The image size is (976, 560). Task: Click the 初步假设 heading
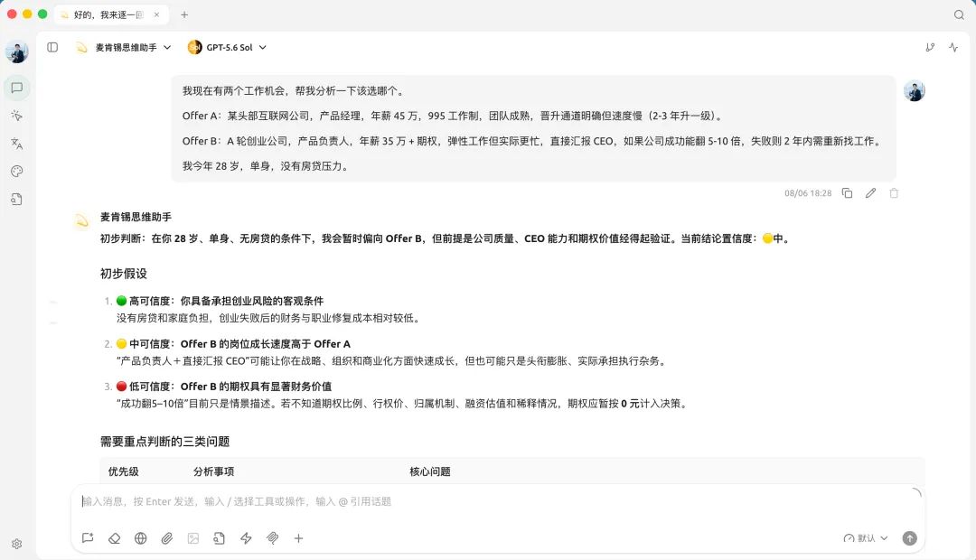click(x=124, y=274)
